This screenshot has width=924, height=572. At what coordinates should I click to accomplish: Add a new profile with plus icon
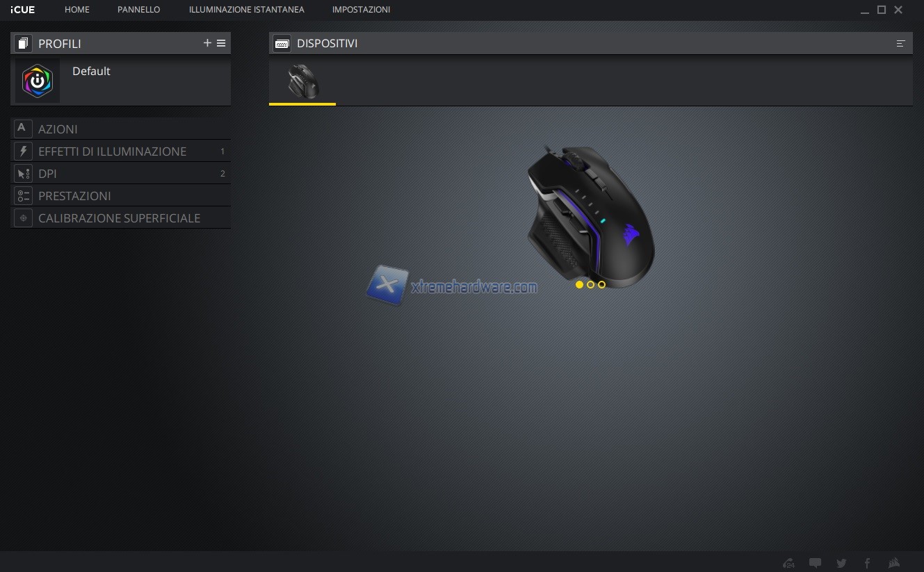tap(207, 43)
